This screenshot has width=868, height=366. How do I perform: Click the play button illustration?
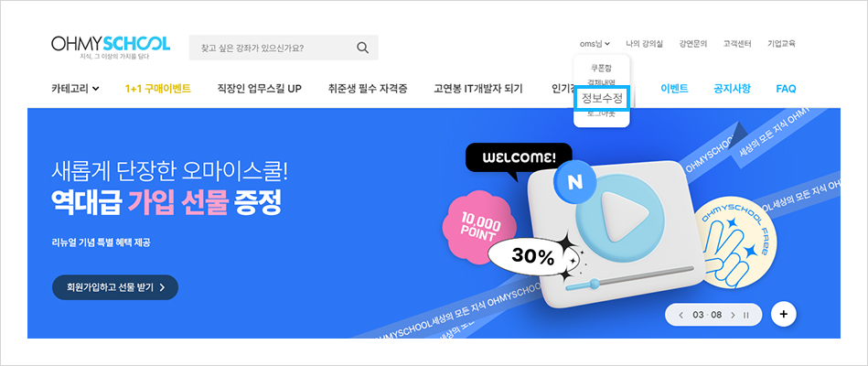coord(618,215)
